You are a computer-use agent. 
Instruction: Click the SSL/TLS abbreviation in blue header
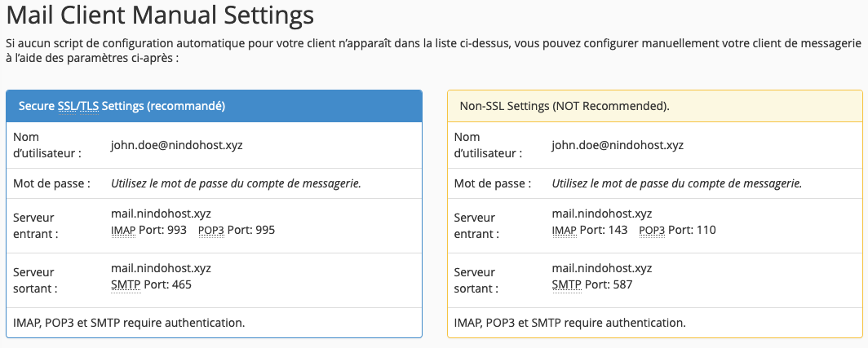pos(77,106)
